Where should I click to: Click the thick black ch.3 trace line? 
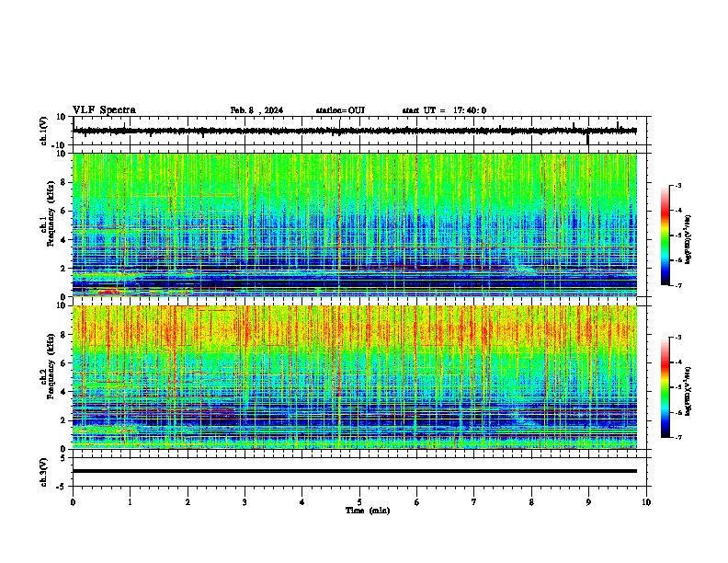coord(354,471)
